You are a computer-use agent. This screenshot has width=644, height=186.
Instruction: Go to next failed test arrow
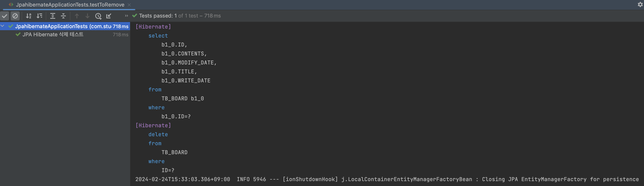coord(88,16)
